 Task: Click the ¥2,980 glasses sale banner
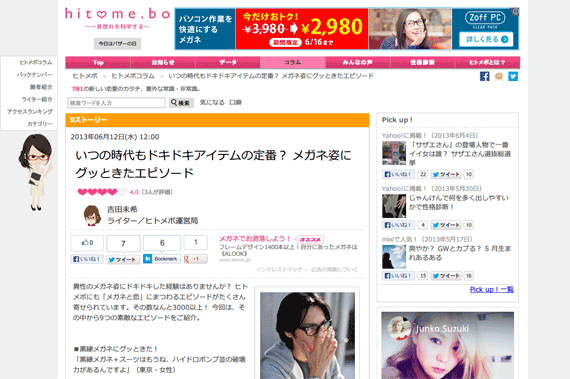click(x=302, y=29)
